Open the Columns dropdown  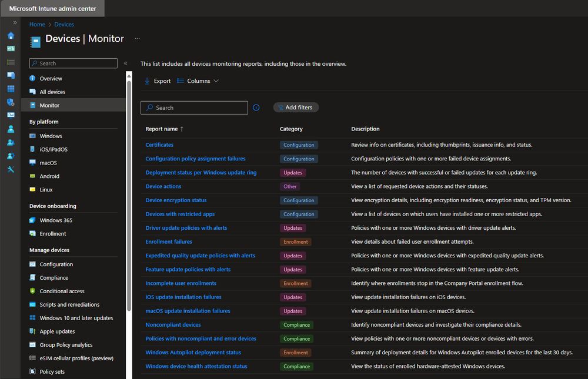click(x=198, y=81)
